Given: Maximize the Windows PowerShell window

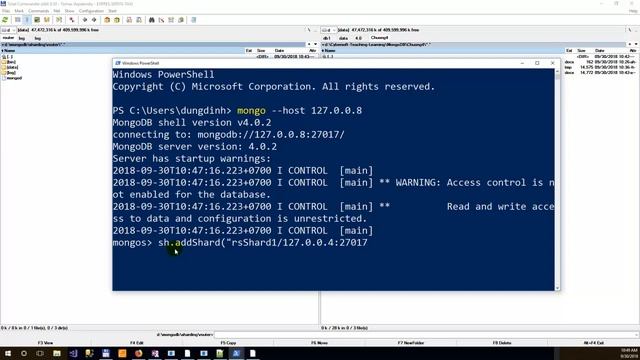Looking at the screenshot, I should (x=537, y=63).
